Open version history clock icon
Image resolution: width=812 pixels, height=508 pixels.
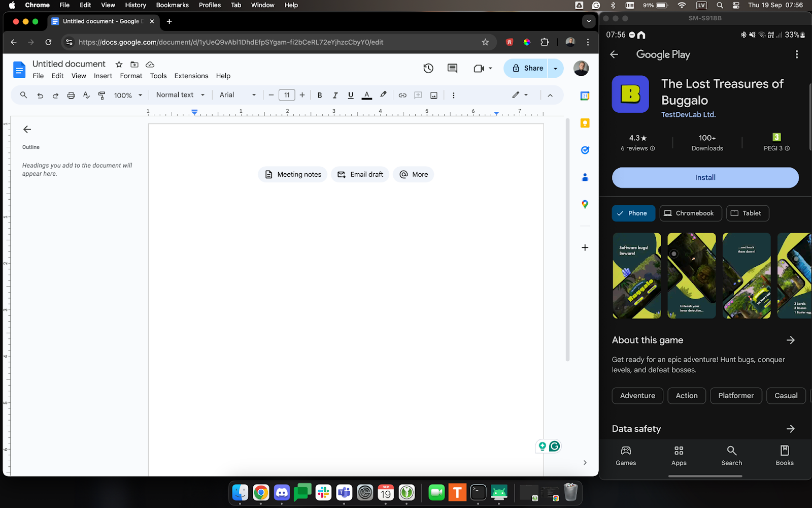pos(428,68)
